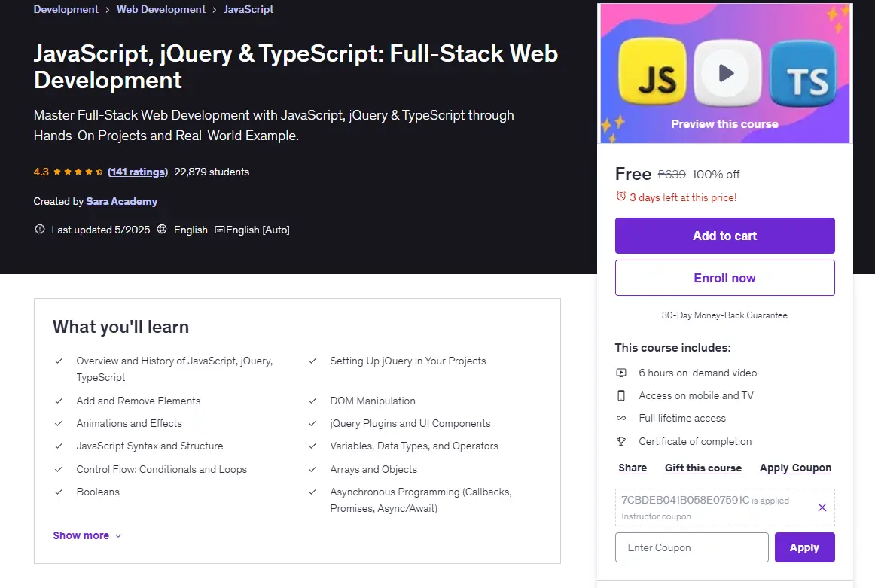Image resolution: width=875 pixels, height=588 pixels.
Task: Click 'Setting Up jQuery in Your Projects'
Action: point(408,361)
